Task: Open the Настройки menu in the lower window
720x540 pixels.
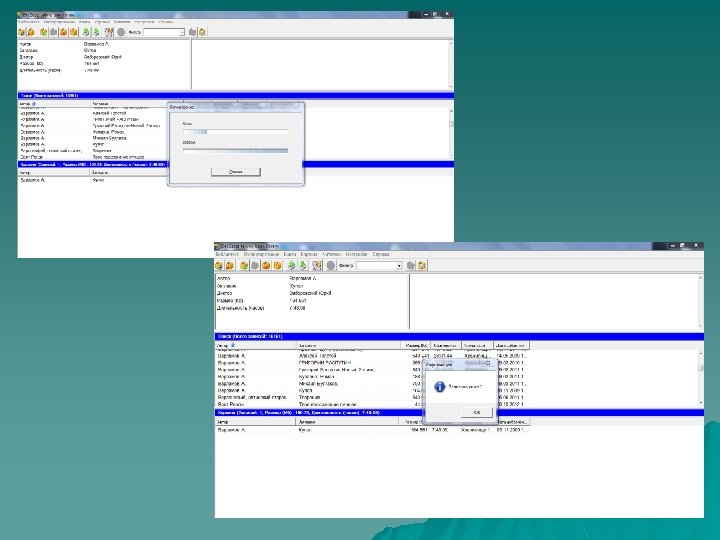Action: pos(356,254)
